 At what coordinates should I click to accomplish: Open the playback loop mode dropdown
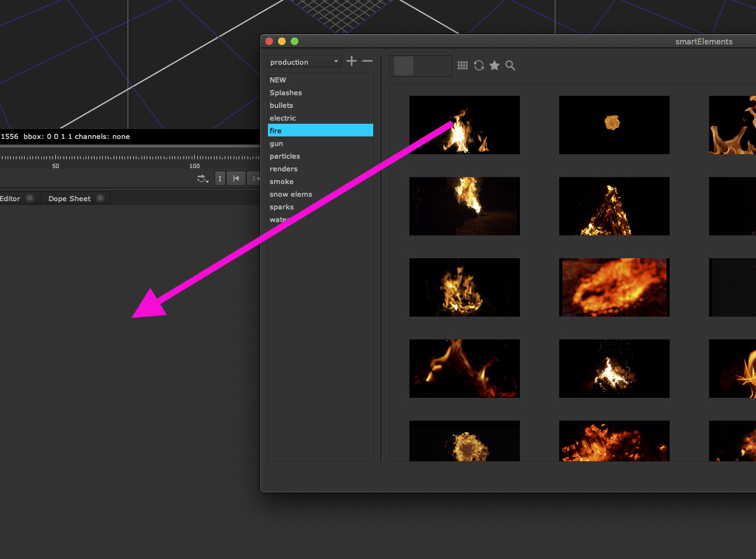click(x=203, y=179)
